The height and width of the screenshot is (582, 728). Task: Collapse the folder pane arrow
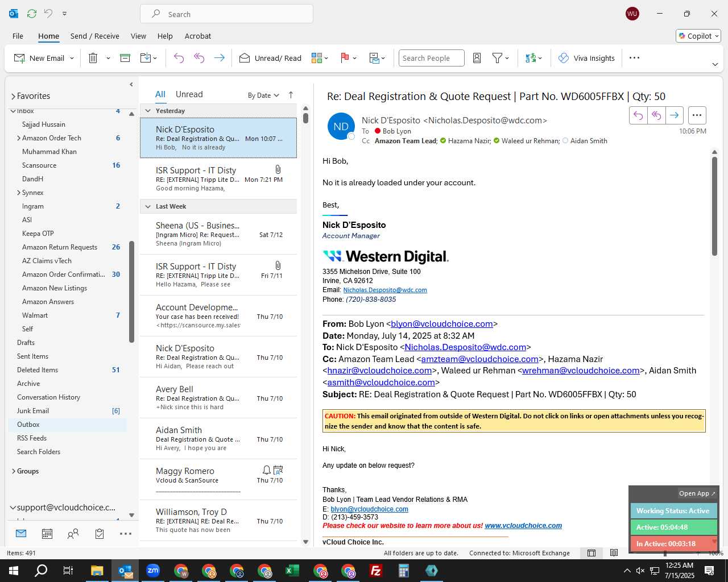point(131,85)
